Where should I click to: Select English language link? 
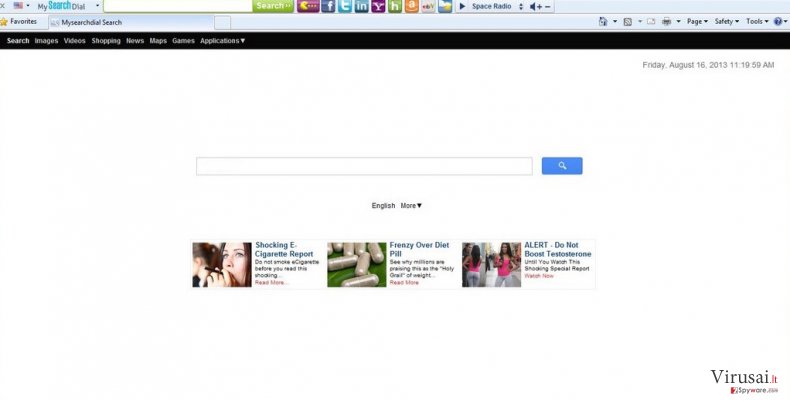click(383, 206)
